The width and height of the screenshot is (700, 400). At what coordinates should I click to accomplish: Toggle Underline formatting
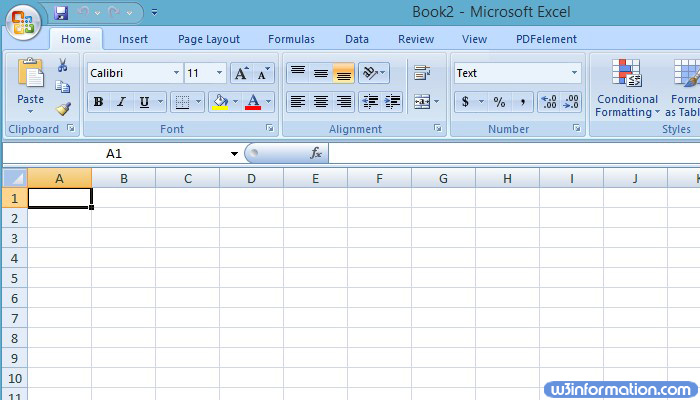click(x=144, y=102)
